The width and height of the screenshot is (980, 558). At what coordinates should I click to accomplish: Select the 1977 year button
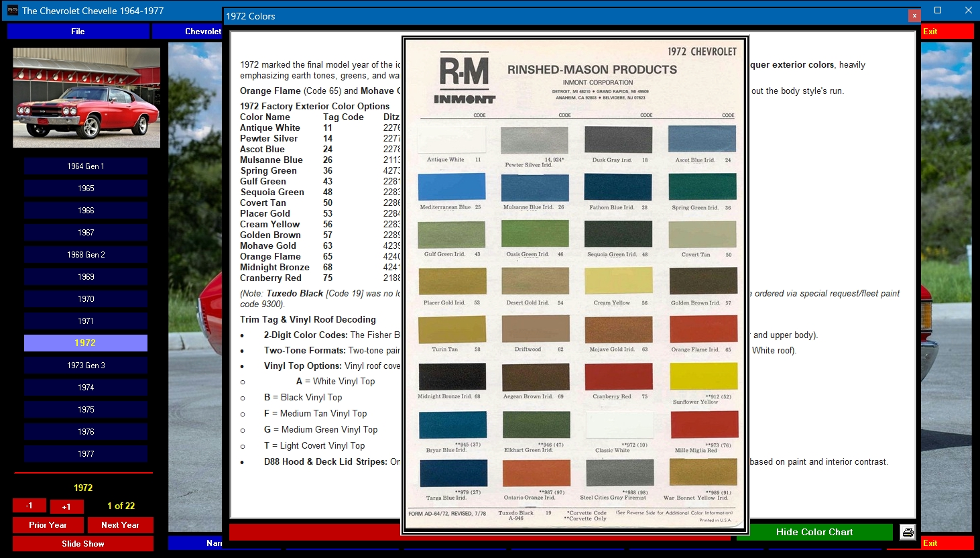coord(86,454)
